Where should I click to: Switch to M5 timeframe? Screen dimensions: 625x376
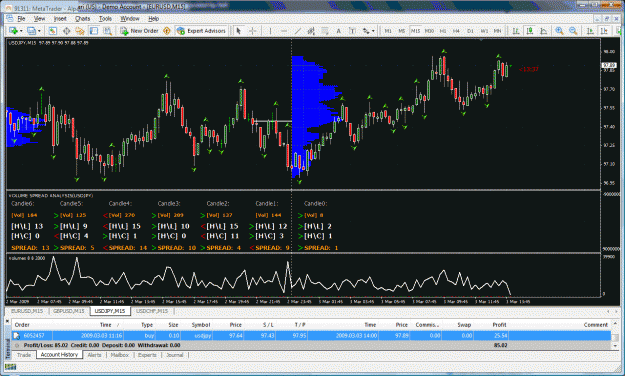point(401,31)
